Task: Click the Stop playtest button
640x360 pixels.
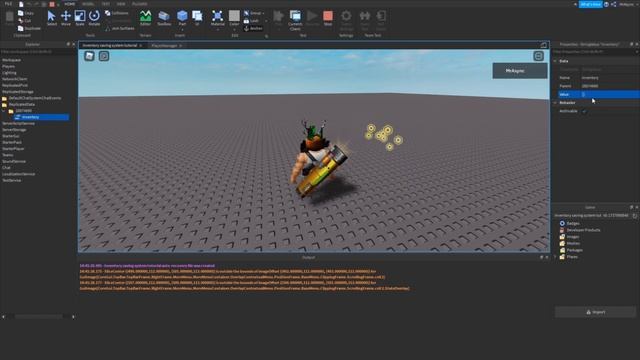Action: click(328, 18)
